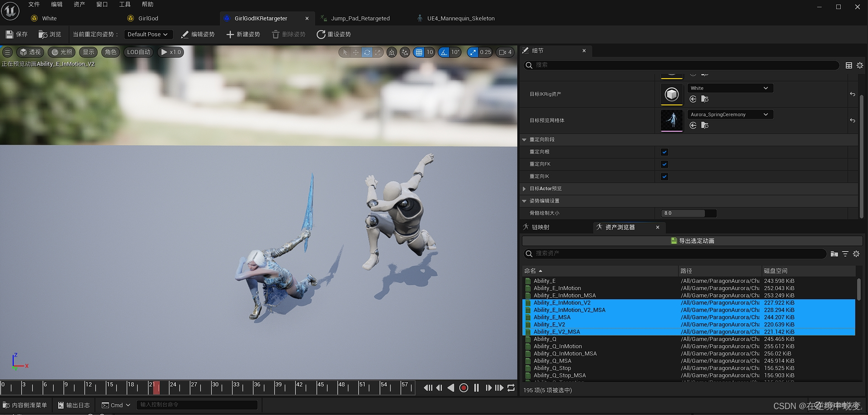Screen dimensions: 868x415
Task: Click asset browser save search folder icon
Action: [834, 254]
